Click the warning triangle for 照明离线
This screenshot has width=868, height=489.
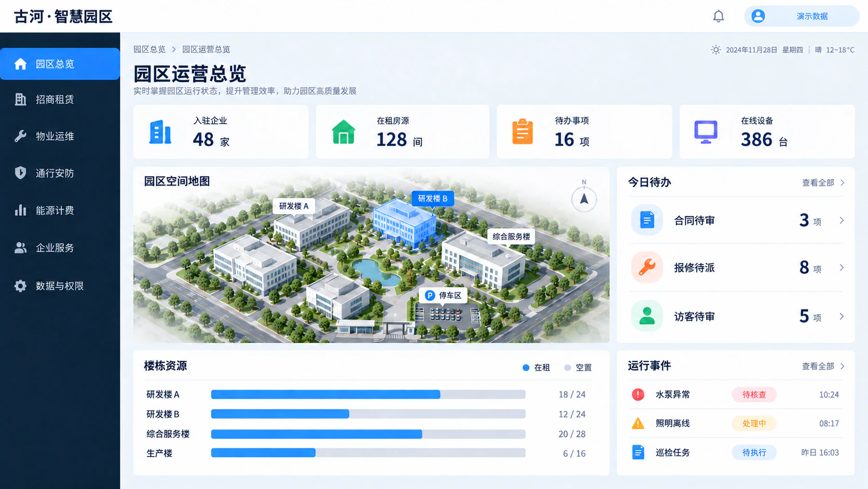tap(638, 423)
